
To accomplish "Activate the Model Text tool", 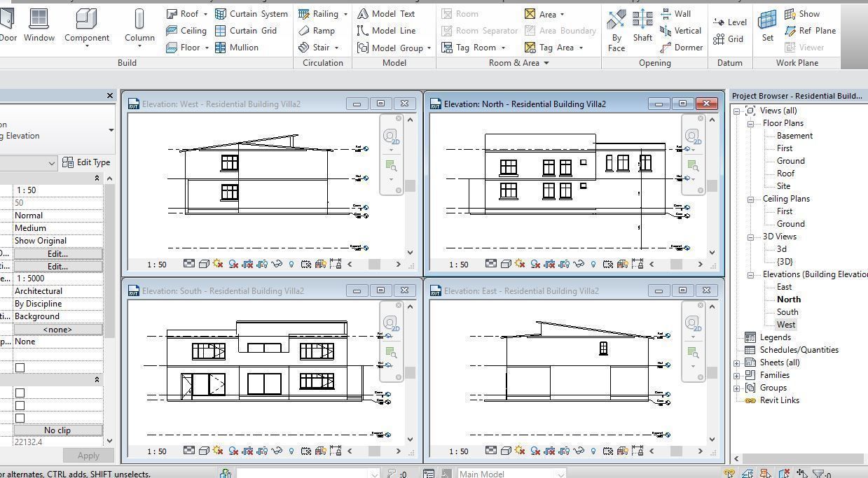I will [385, 14].
